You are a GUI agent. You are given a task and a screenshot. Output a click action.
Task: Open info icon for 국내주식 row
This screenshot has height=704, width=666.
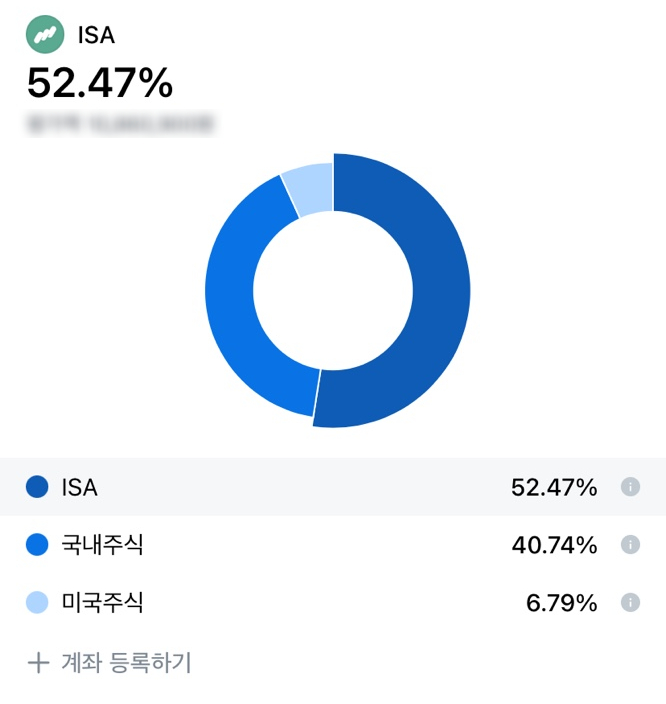(630, 545)
